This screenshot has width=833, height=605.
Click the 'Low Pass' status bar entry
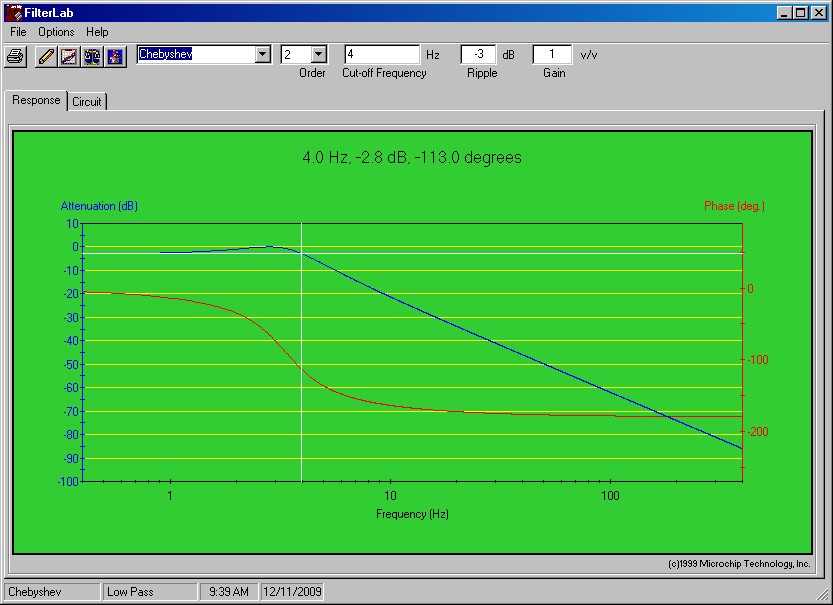[x=150, y=592]
